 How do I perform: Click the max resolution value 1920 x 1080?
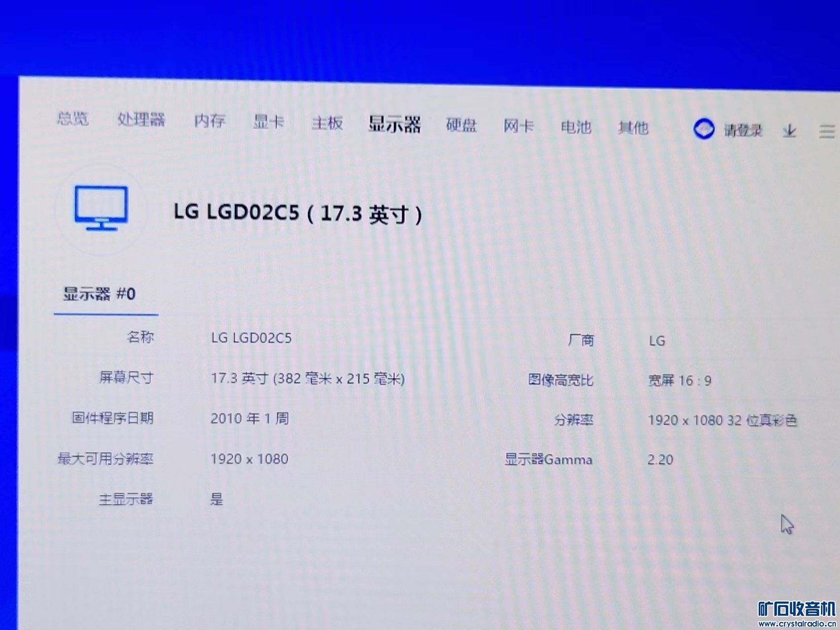250,459
